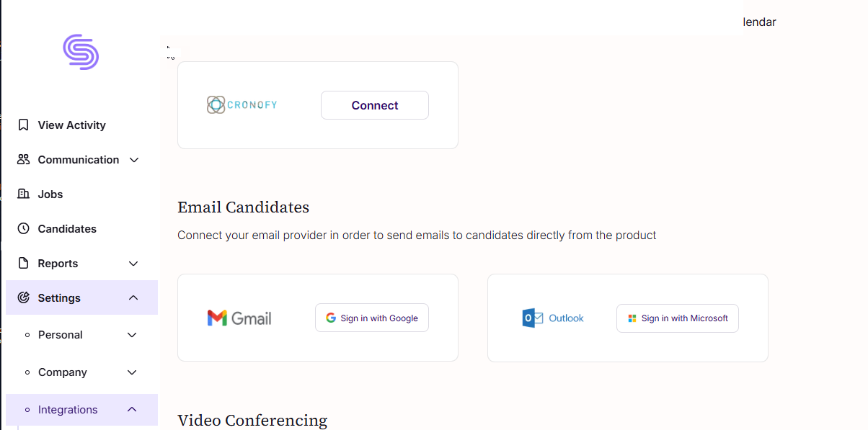Click the Gmail logo

[x=239, y=318]
